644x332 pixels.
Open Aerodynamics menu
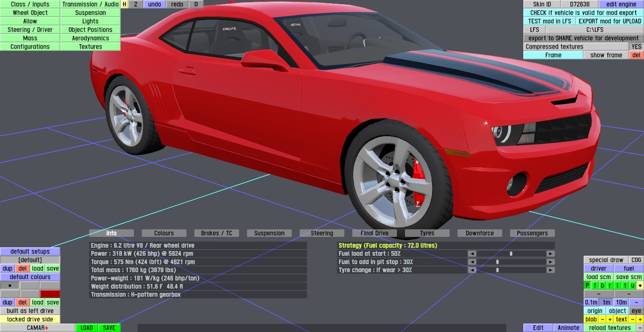point(91,38)
